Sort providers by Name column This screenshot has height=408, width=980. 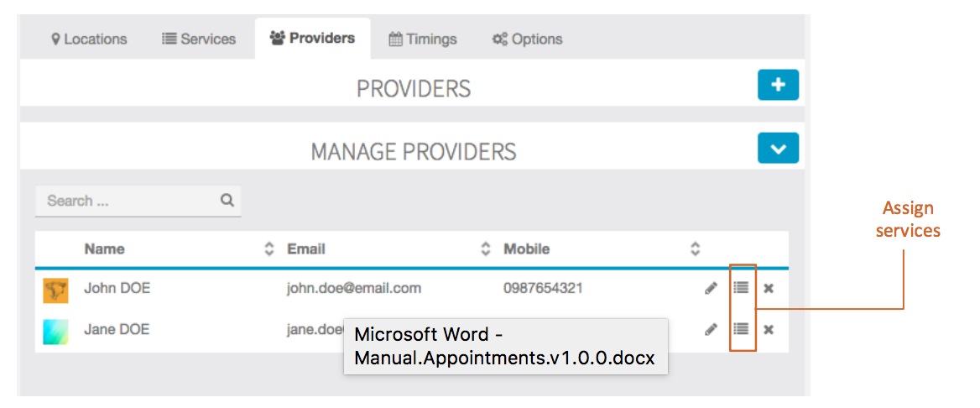(x=269, y=249)
